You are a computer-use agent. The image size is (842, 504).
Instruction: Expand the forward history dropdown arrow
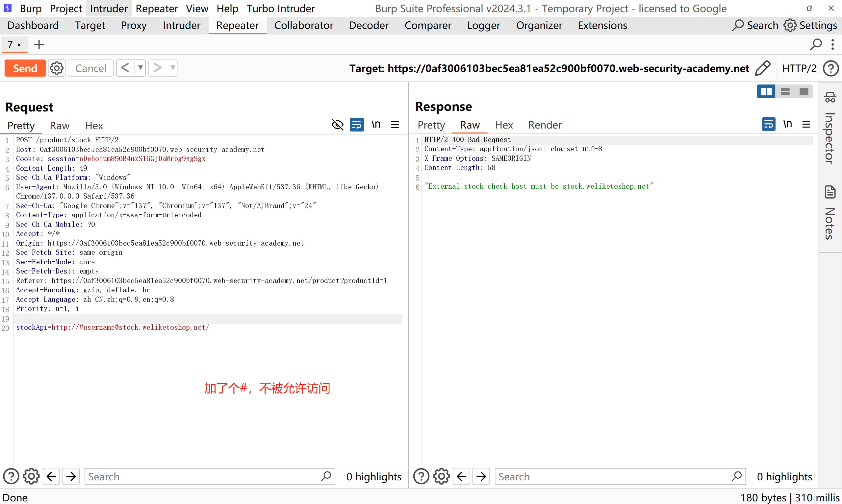coord(173,68)
